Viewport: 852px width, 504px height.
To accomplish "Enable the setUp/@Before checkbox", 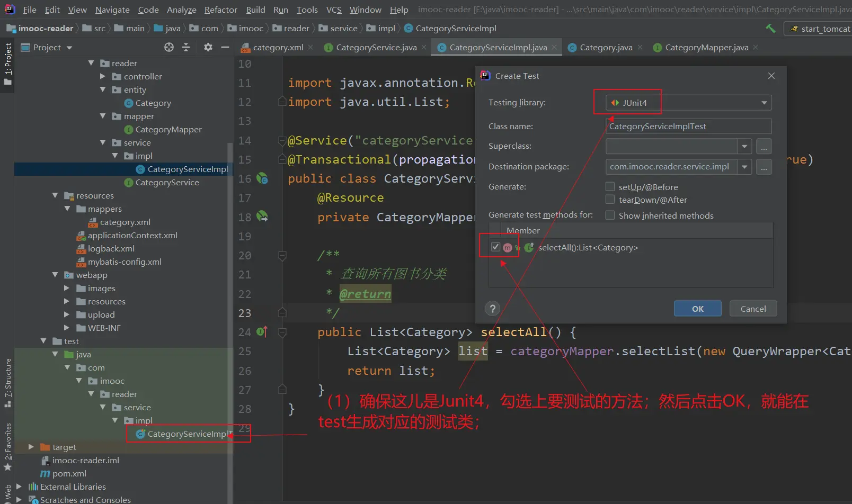I will (x=610, y=187).
